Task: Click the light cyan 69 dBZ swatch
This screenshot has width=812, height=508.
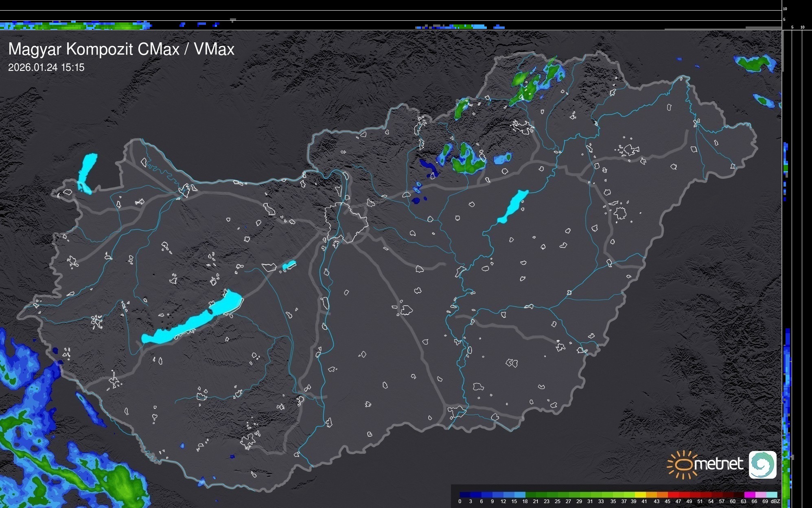Action: click(x=771, y=495)
